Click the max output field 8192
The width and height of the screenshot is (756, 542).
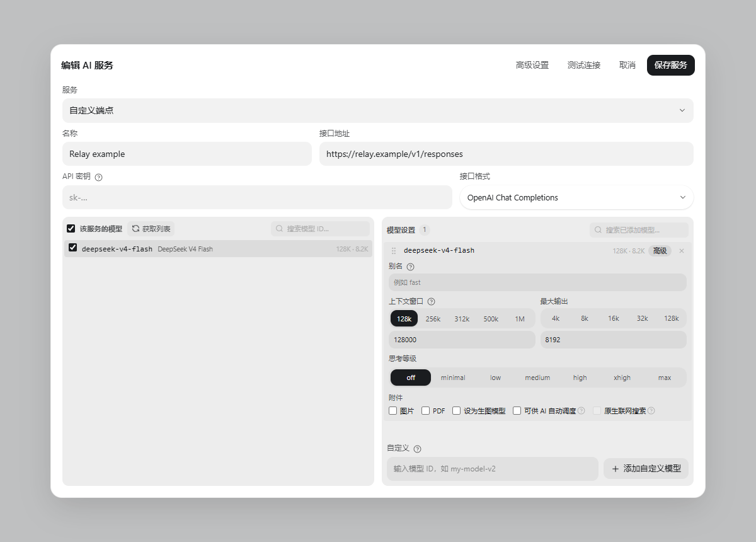tap(613, 340)
